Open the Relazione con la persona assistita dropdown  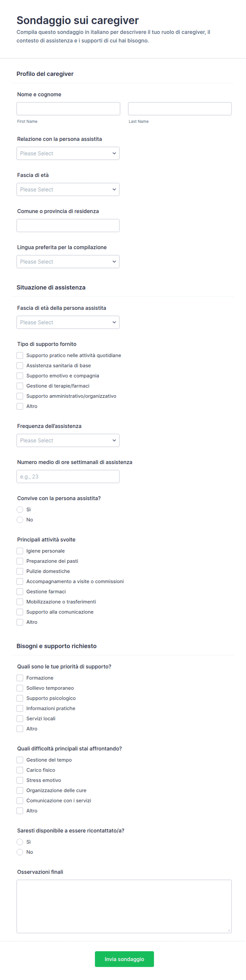pos(68,153)
